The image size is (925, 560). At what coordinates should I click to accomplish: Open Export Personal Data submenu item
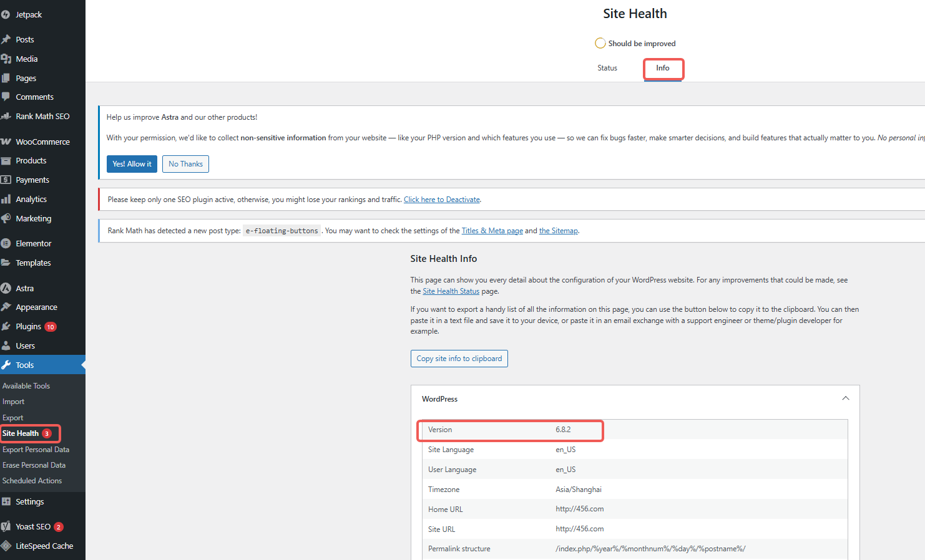36,450
